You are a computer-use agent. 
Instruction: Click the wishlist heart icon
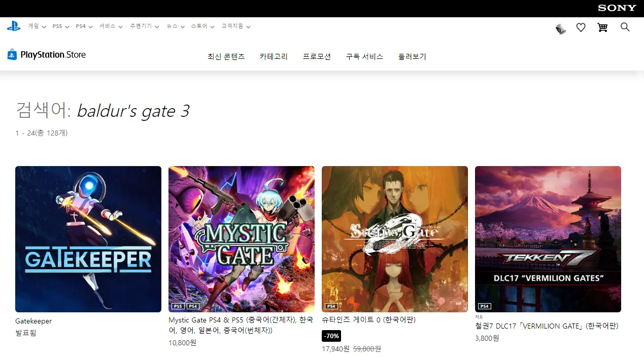581,27
